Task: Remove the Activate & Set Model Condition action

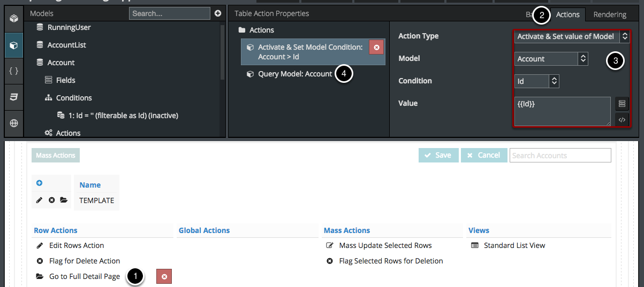Action: 376,48
